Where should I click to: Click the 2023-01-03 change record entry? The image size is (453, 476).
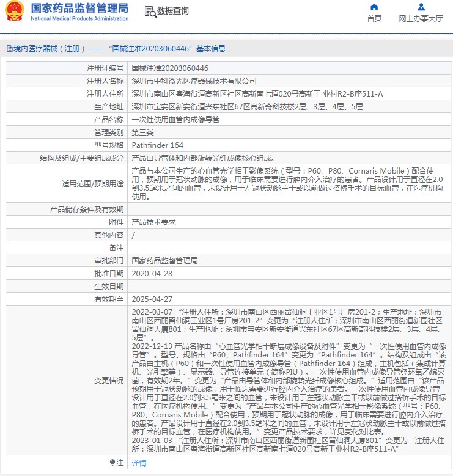(288, 444)
